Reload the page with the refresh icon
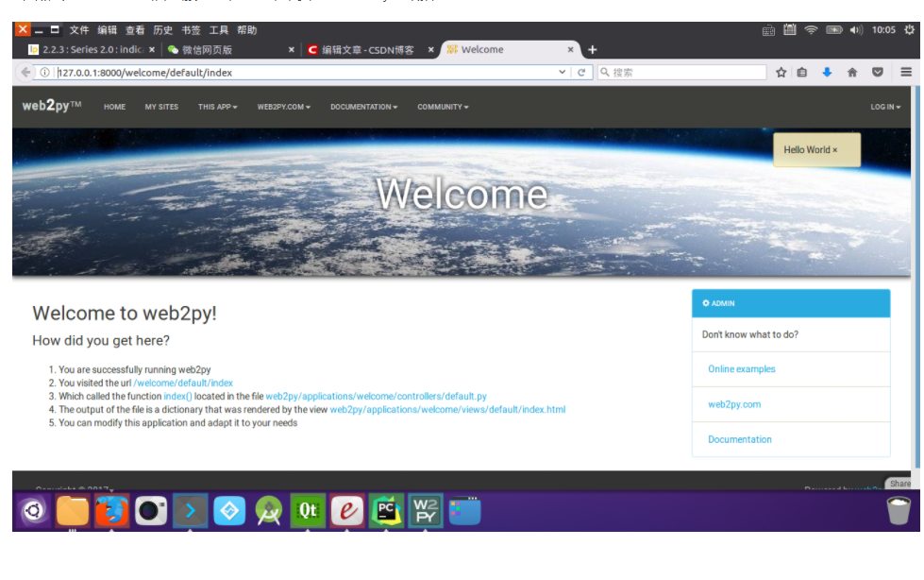Screen dimensions: 924x580 click(581, 72)
